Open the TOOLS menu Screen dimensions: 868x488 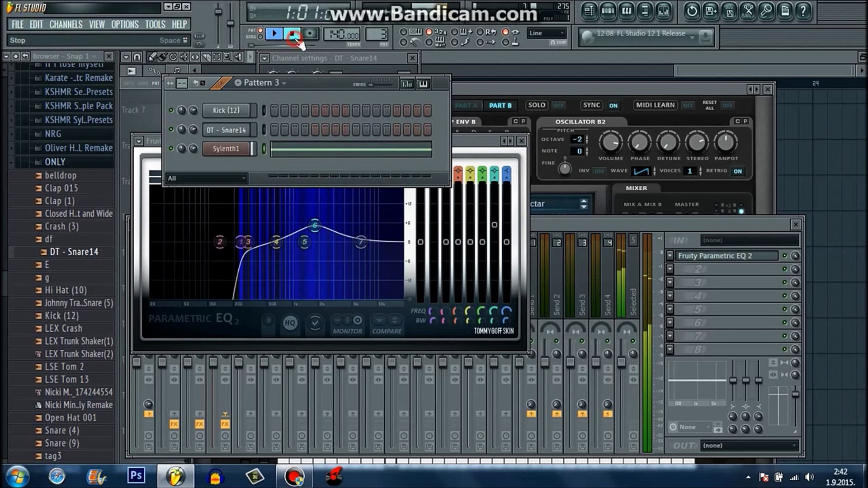155,24
